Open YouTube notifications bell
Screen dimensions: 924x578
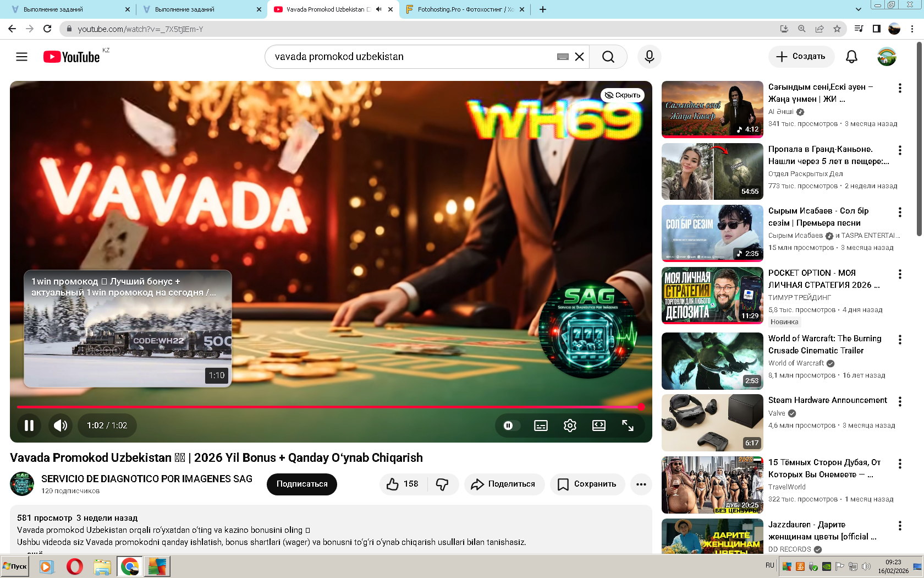tap(851, 57)
